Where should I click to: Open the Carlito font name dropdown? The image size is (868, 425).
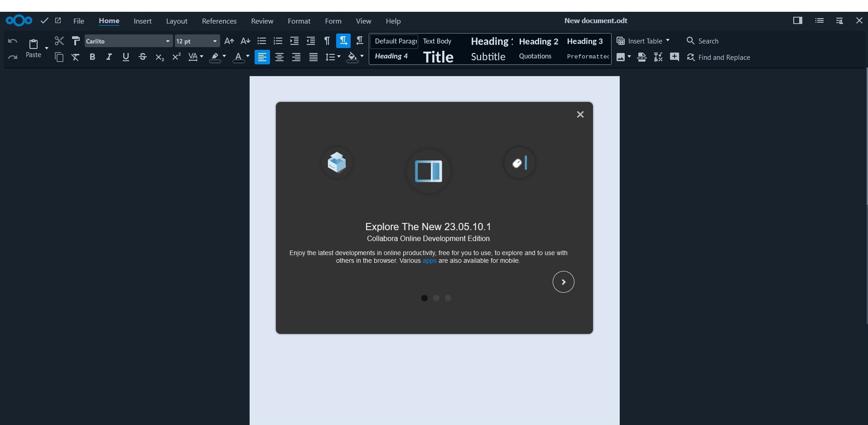(167, 41)
